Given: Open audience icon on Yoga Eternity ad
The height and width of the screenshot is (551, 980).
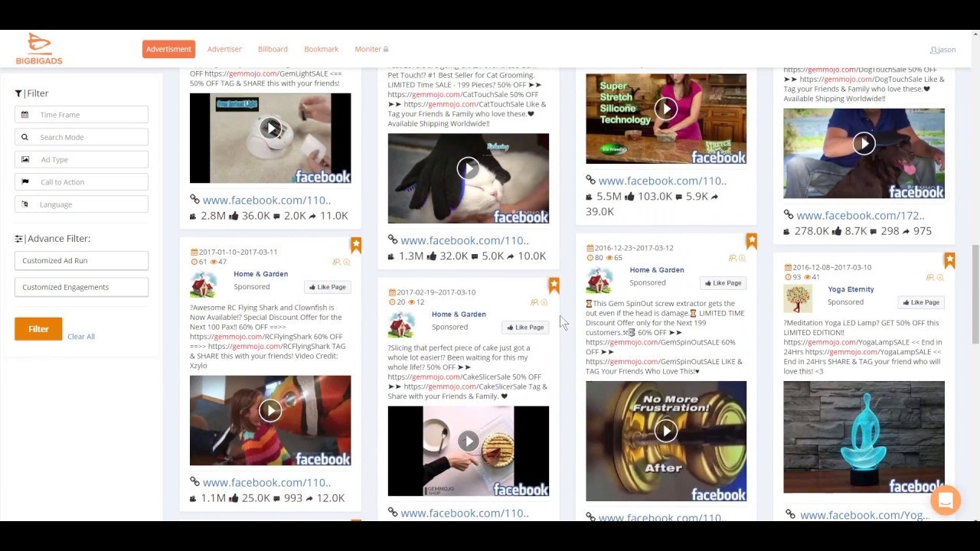Looking at the screenshot, I should pyautogui.click(x=930, y=277).
